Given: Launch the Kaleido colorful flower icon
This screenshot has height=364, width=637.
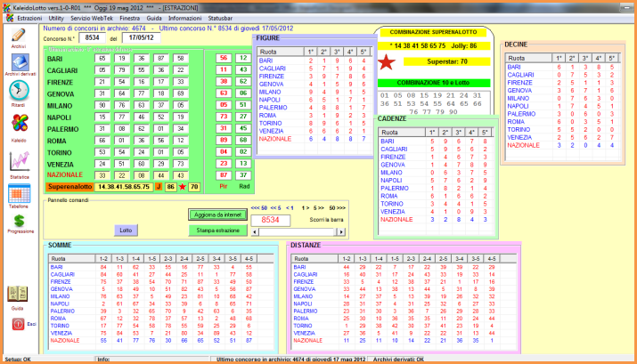Looking at the screenshot, I should click(20, 123).
